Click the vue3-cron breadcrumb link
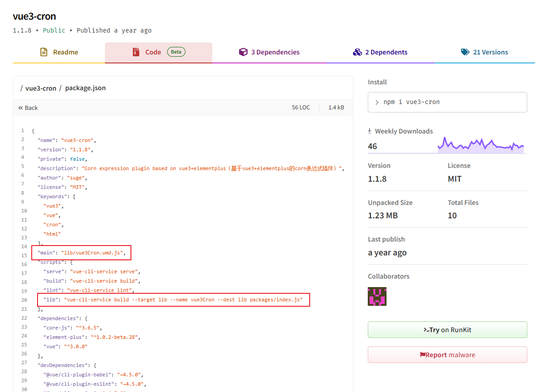 [x=41, y=88]
